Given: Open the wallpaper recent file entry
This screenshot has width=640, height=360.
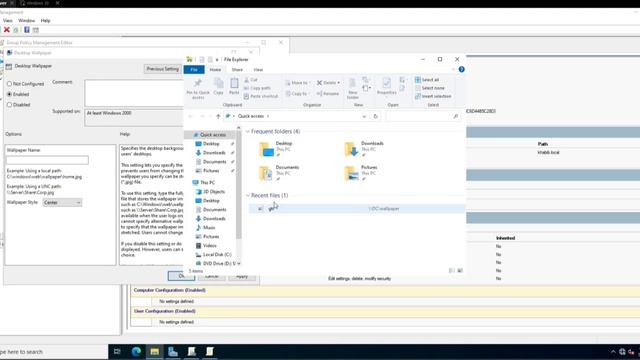Looking at the screenshot, I should [356, 209].
